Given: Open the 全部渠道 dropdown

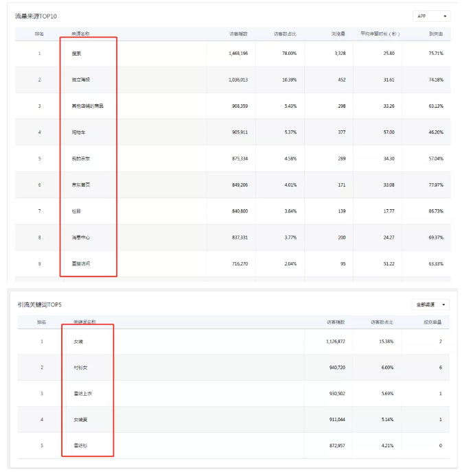Looking at the screenshot, I should [x=430, y=304].
